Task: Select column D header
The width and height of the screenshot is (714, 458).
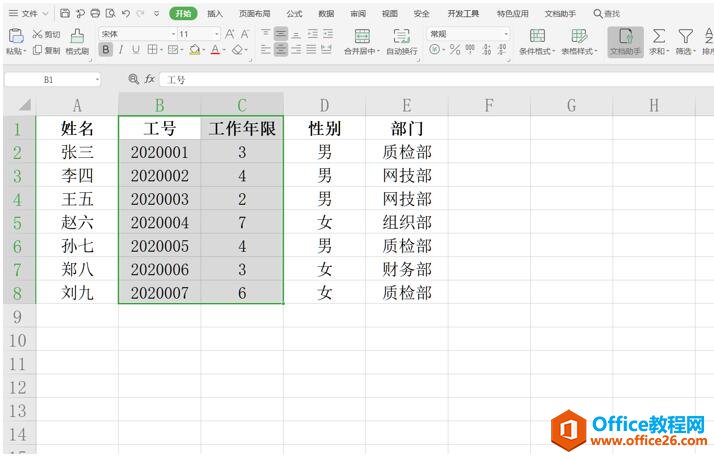Action: pyautogui.click(x=324, y=105)
